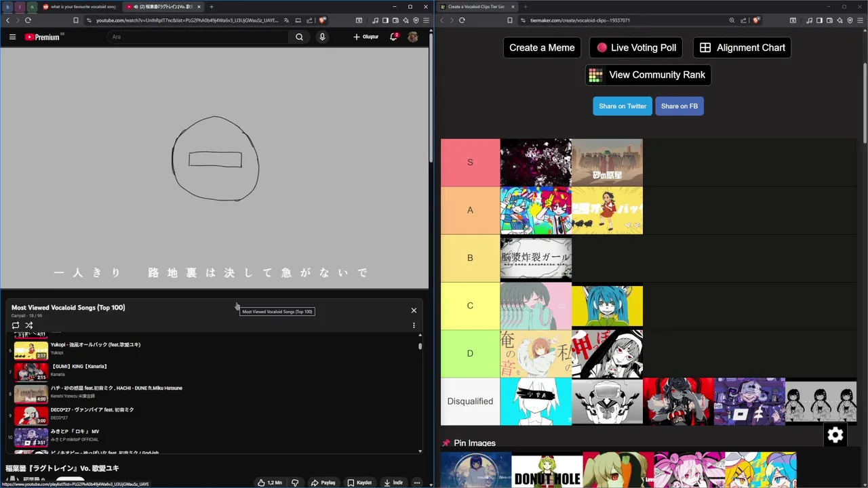This screenshot has height=488, width=868.
Task: Click the Oluştur create button
Action: click(366, 37)
